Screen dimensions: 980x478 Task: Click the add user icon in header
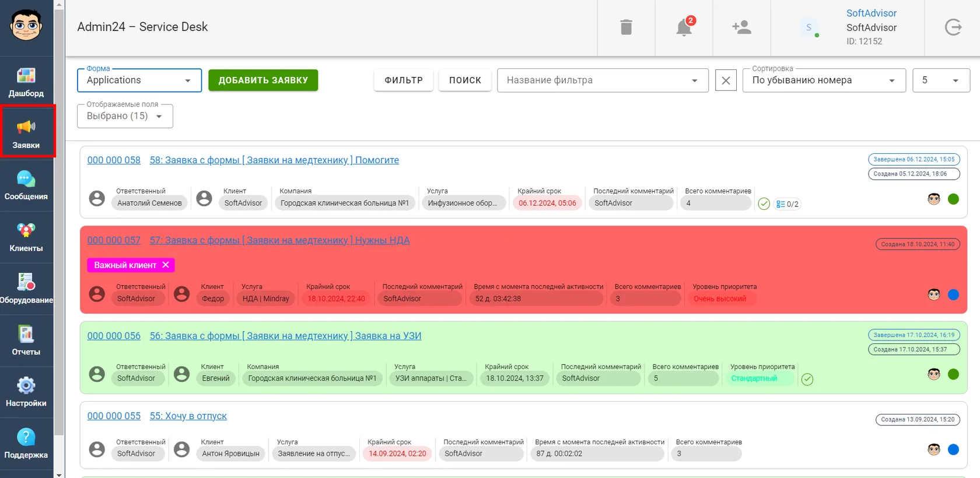pos(741,27)
